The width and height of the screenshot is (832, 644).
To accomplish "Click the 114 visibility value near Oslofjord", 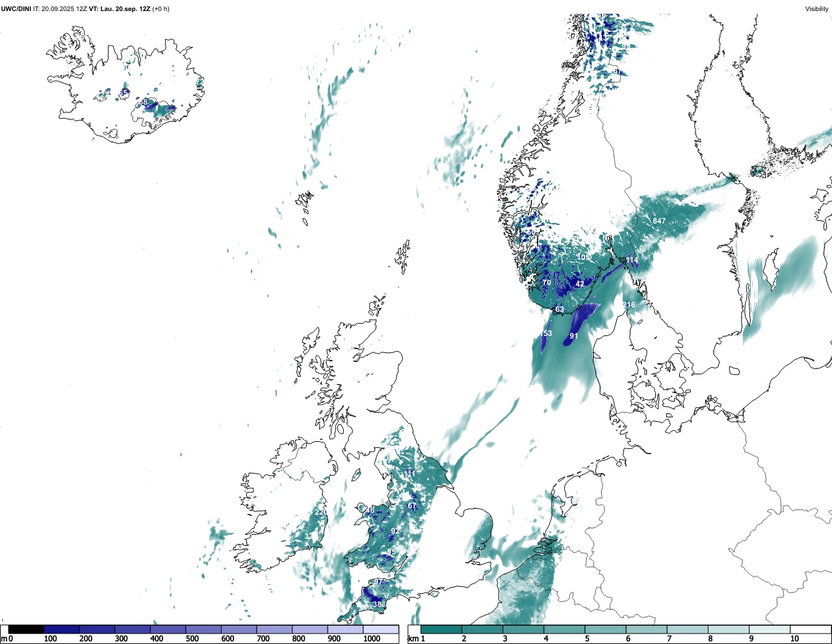I will pyautogui.click(x=632, y=260).
